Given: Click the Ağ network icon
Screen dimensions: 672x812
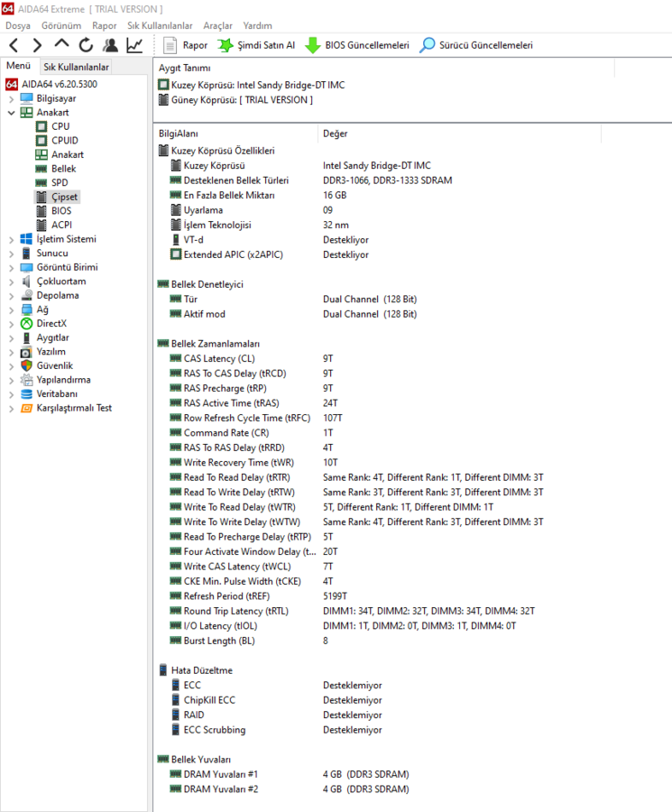Looking at the screenshot, I should click(x=26, y=309).
